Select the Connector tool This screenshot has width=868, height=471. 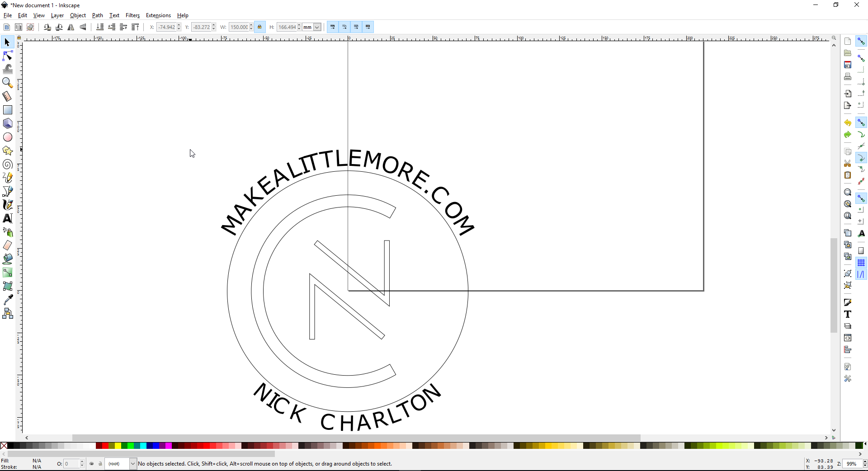pyautogui.click(x=7, y=313)
